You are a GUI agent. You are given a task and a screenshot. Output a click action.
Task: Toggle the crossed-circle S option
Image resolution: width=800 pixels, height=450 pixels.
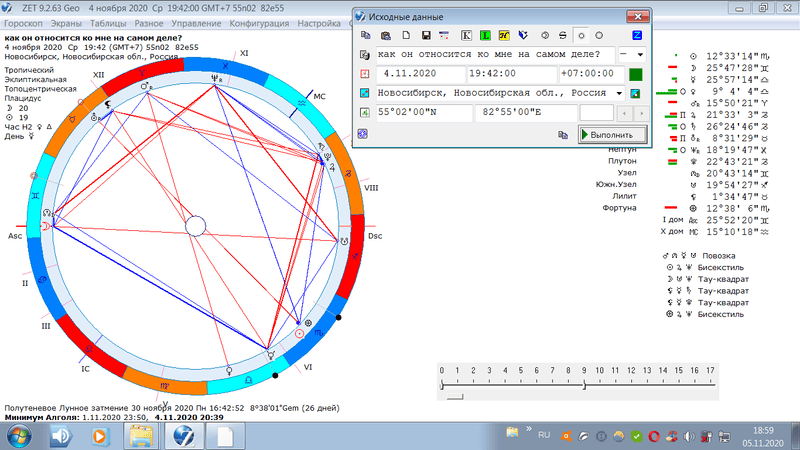561,36
